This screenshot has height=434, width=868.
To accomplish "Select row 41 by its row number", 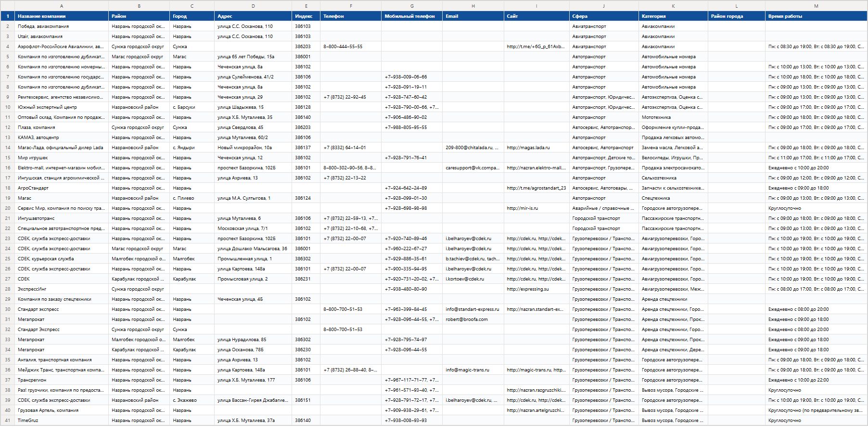I will tap(7, 421).
